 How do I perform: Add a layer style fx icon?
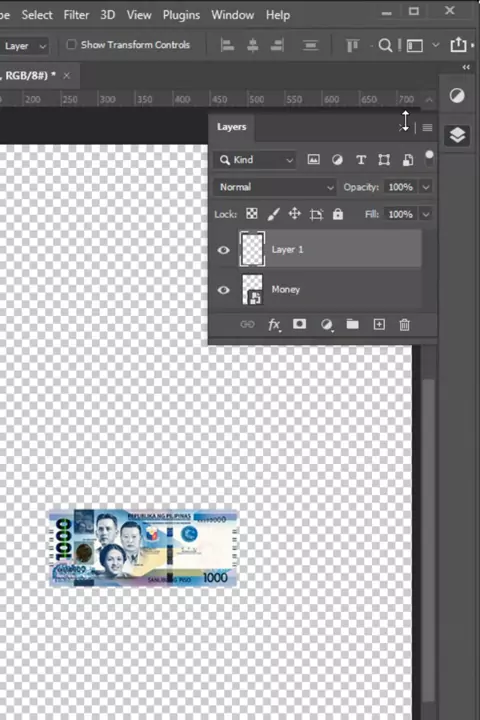274,325
